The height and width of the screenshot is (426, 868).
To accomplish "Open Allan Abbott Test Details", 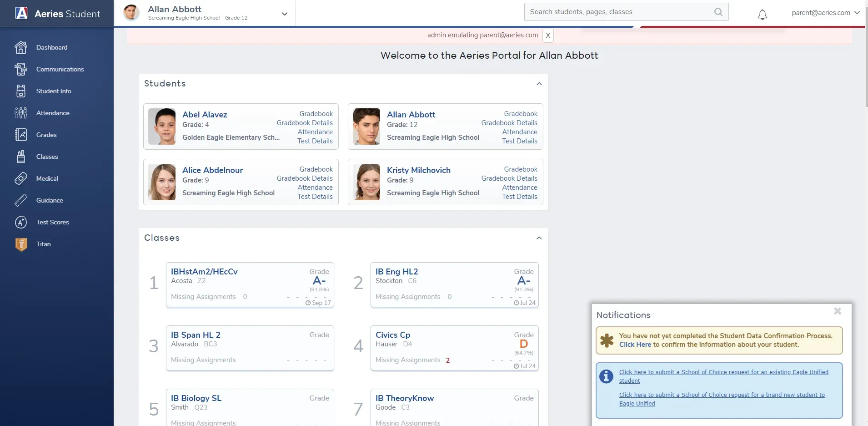I will click(520, 141).
